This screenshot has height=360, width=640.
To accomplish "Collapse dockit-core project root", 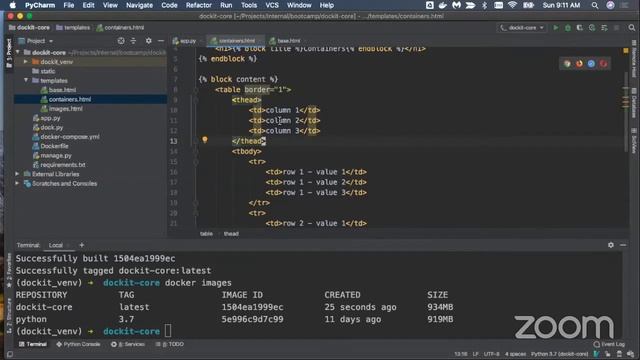I will pyautogui.click(x=18, y=52).
